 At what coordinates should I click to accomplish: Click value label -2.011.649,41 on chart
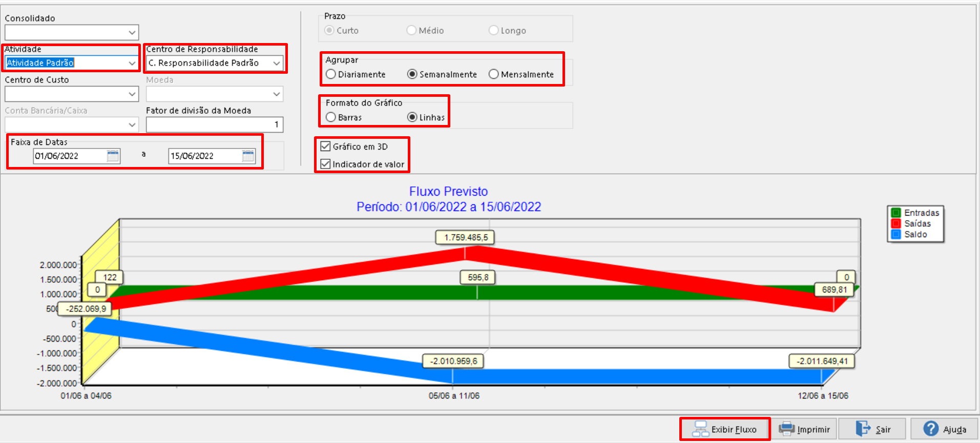click(822, 361)
